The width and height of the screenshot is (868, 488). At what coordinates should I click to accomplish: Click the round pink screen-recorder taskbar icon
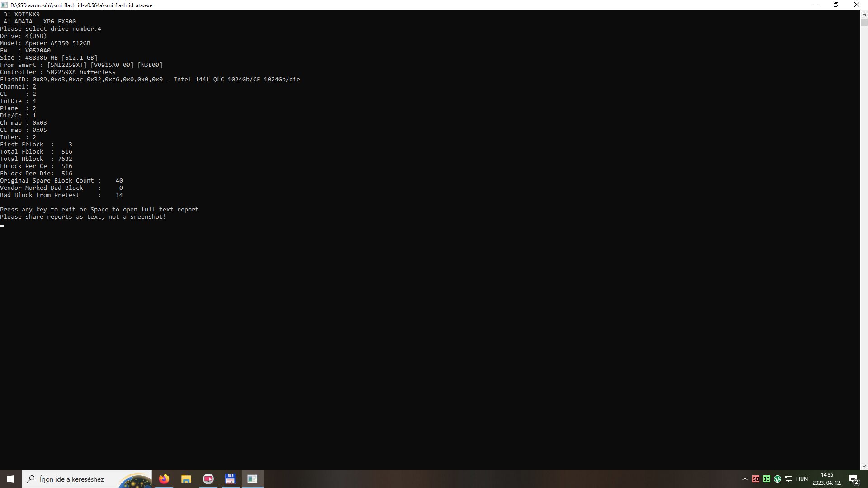208,479
